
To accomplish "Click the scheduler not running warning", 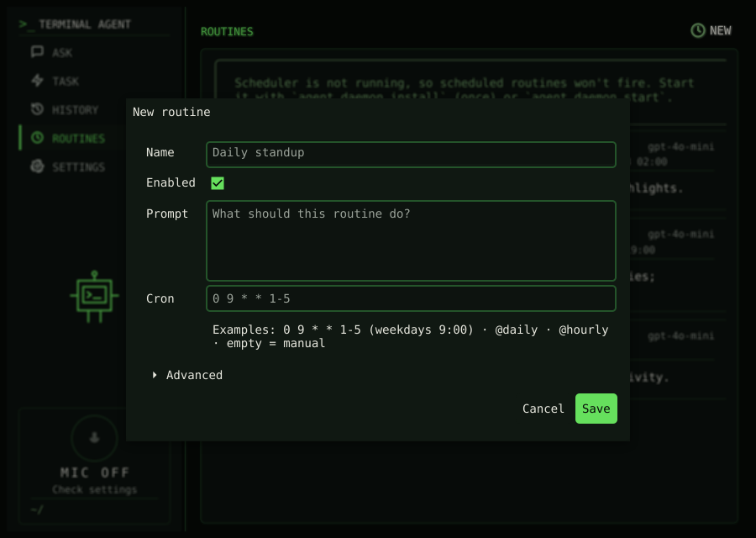I will coord(464,90).
